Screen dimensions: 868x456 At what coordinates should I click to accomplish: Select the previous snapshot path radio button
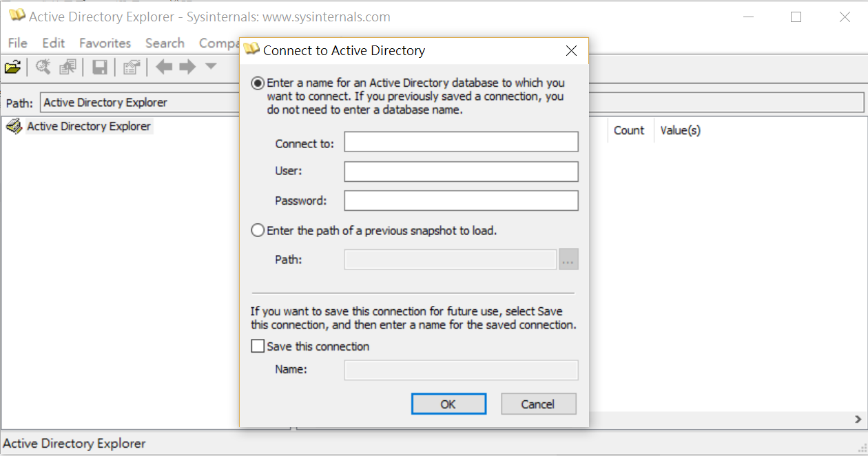coord(258,231)
